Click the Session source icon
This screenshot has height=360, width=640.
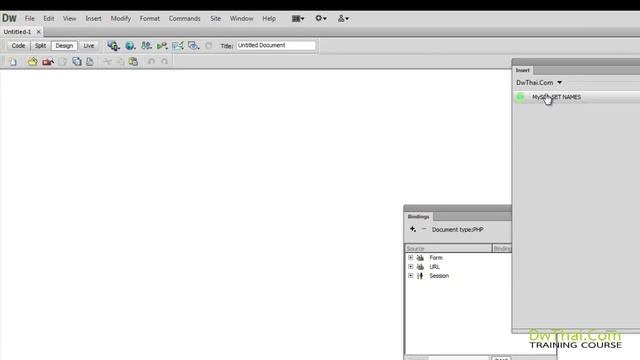click(x=420, y=276)
